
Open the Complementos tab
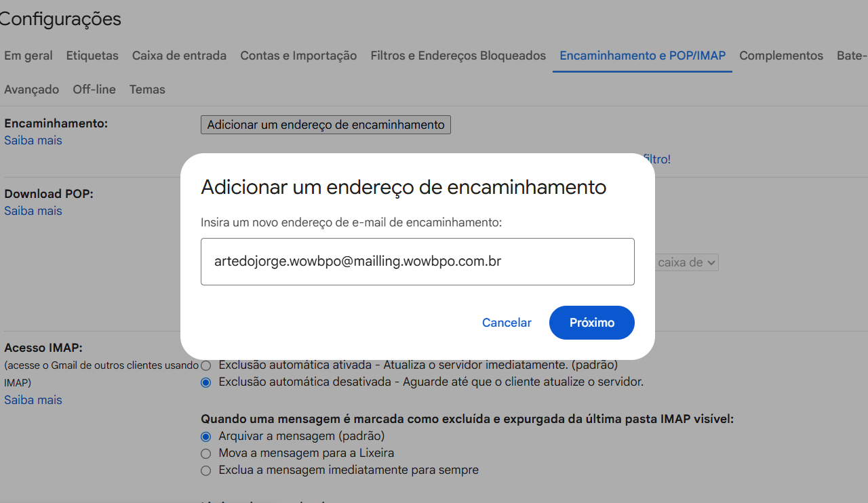coord(781,56)
